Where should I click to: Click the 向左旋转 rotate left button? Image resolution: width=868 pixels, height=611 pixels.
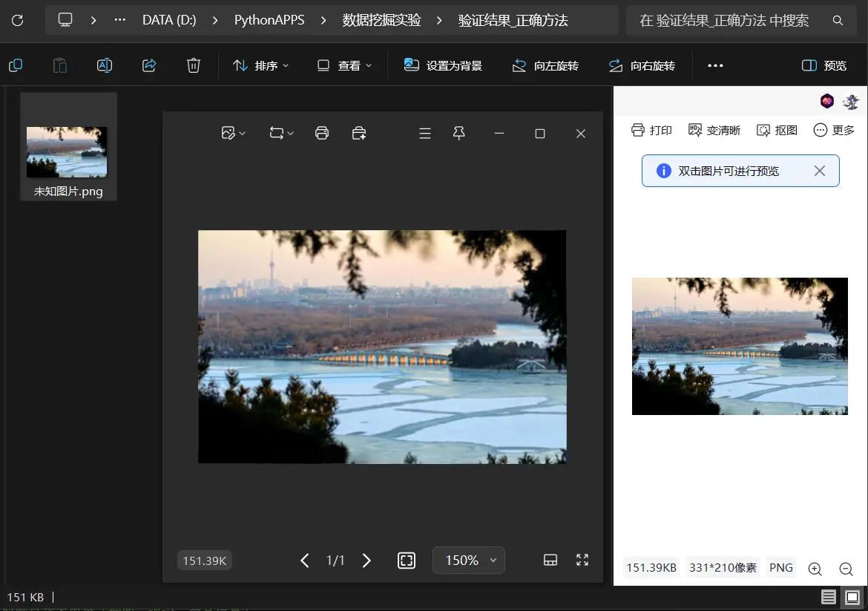point(545,65)
